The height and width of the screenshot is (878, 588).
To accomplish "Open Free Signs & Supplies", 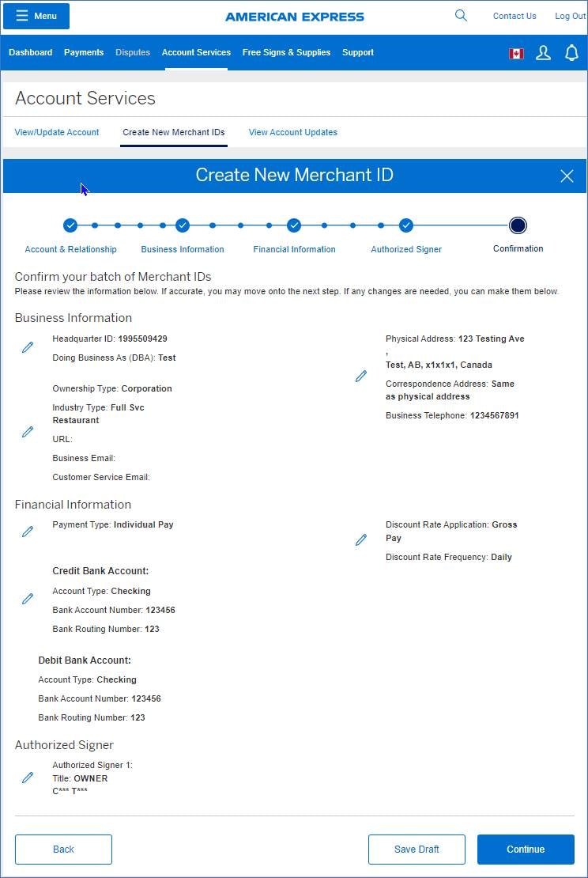I will click(286, 53).
